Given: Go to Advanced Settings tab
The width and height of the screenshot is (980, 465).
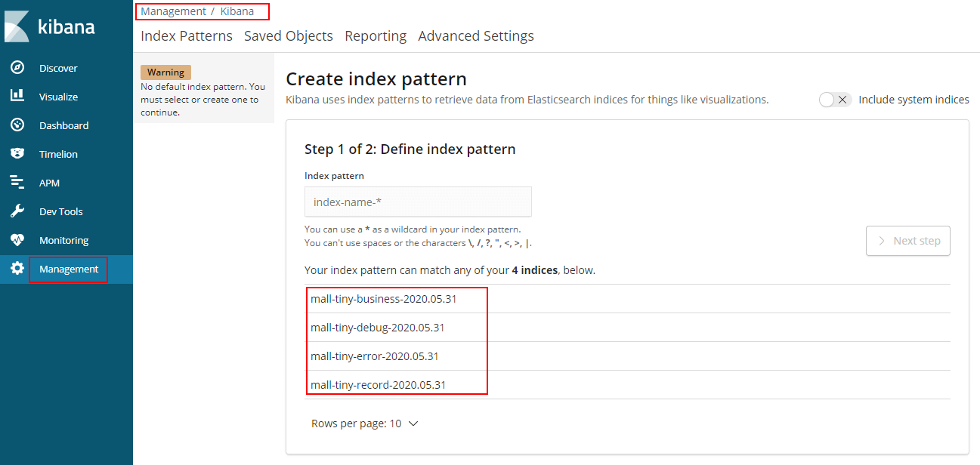Looking at the screenshot, I should 476,35.
